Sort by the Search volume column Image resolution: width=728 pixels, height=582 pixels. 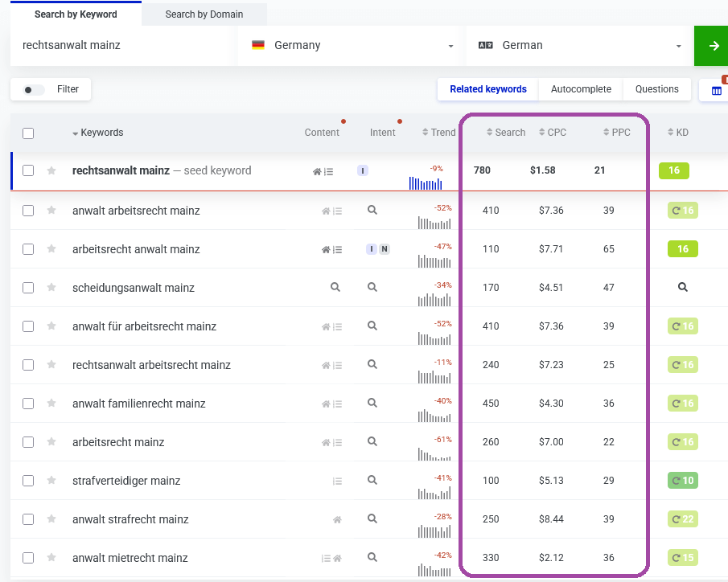click(x=506, y=133)
